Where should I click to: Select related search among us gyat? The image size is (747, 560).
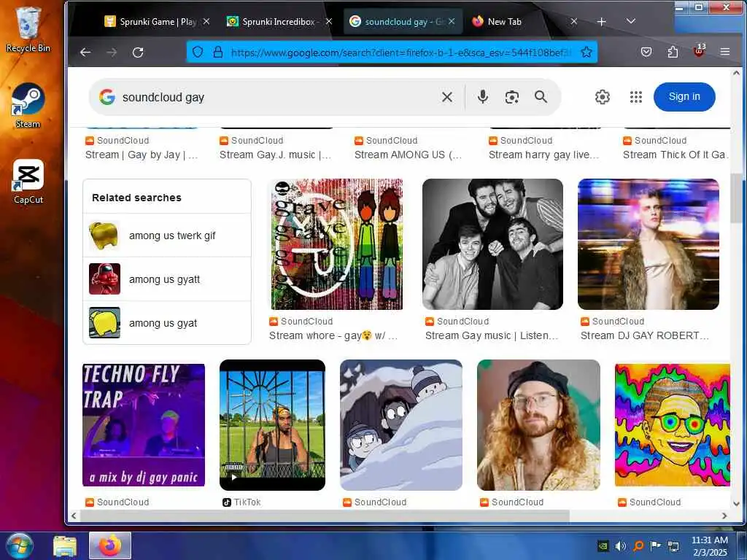(167, 323)
